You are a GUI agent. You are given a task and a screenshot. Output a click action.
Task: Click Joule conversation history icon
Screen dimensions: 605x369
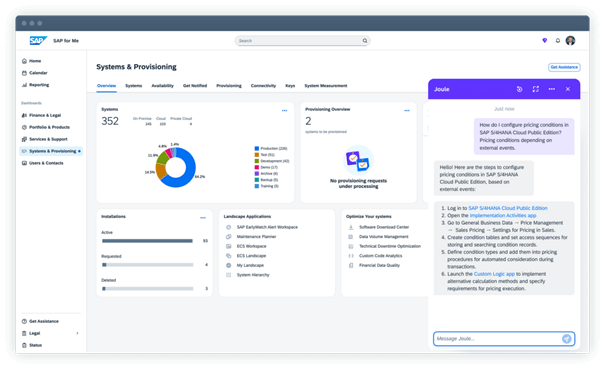click(x=519, y=89)
